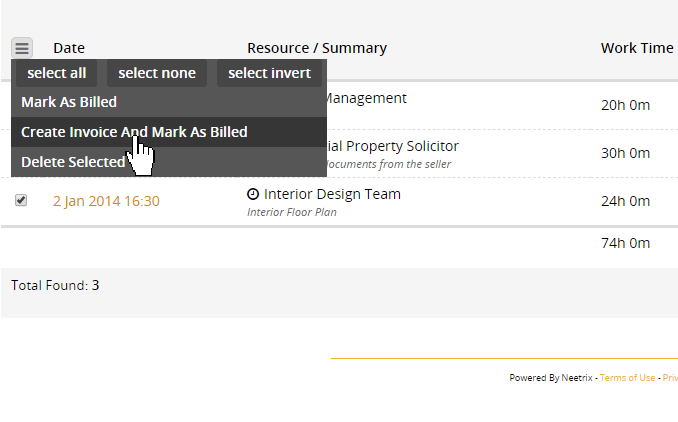Open the 2 Jan 2014 16:30 entry link

pyautogui.click(x=106, y=201)
